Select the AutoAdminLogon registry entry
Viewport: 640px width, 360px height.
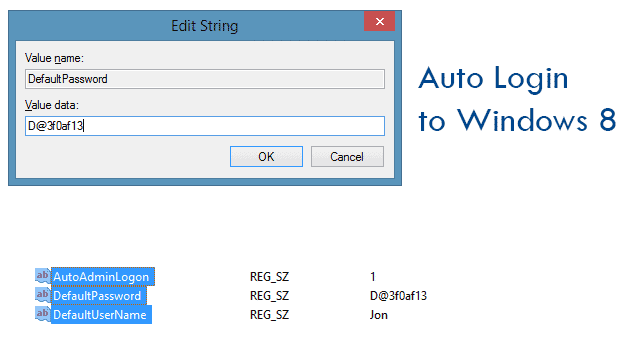[x=102, y=276]
